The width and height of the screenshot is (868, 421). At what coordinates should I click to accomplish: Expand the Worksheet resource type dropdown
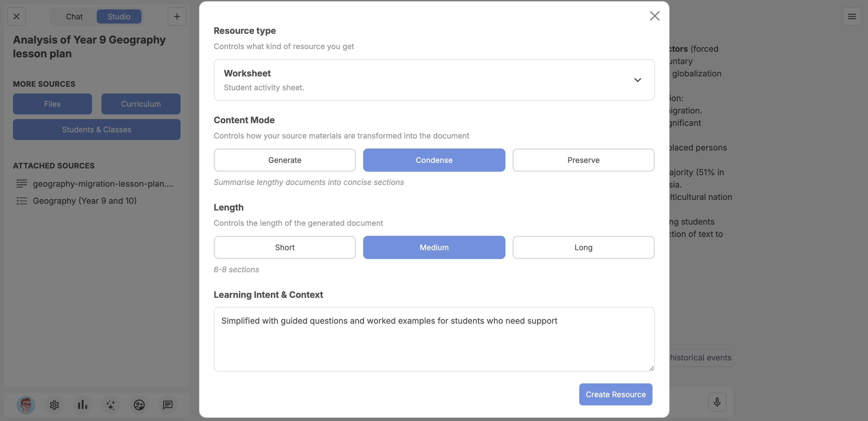point(434,80)
